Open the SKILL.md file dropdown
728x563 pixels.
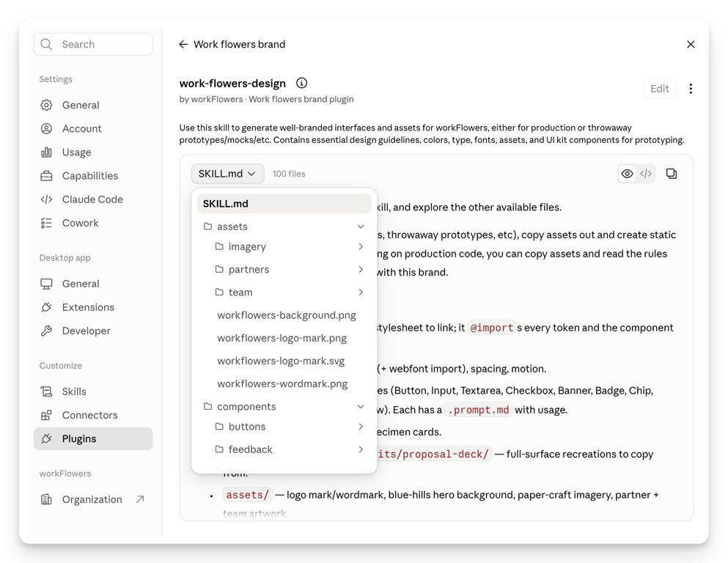pos(227,174)
